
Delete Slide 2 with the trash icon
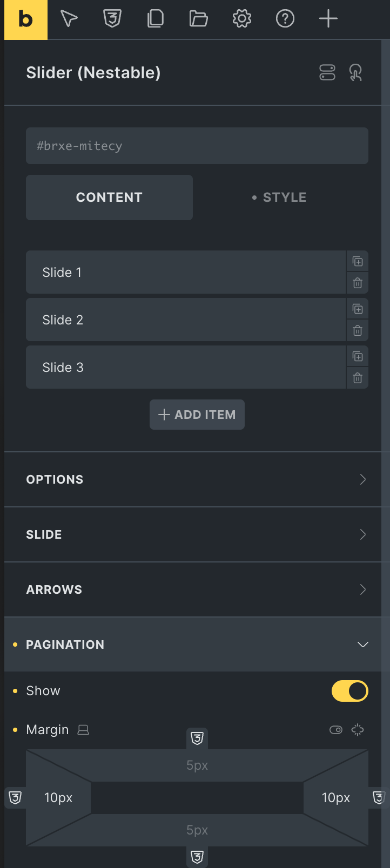click(357, 330)
